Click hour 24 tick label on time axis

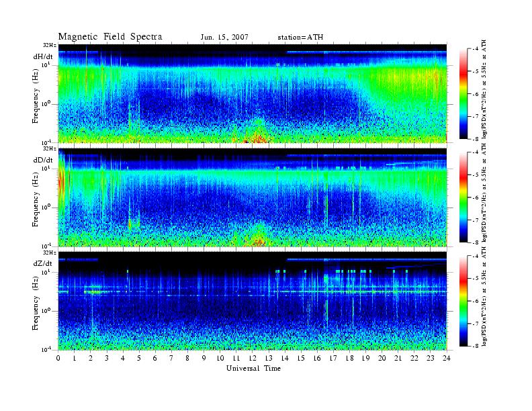pyautogui.click(x=447, y=359)
